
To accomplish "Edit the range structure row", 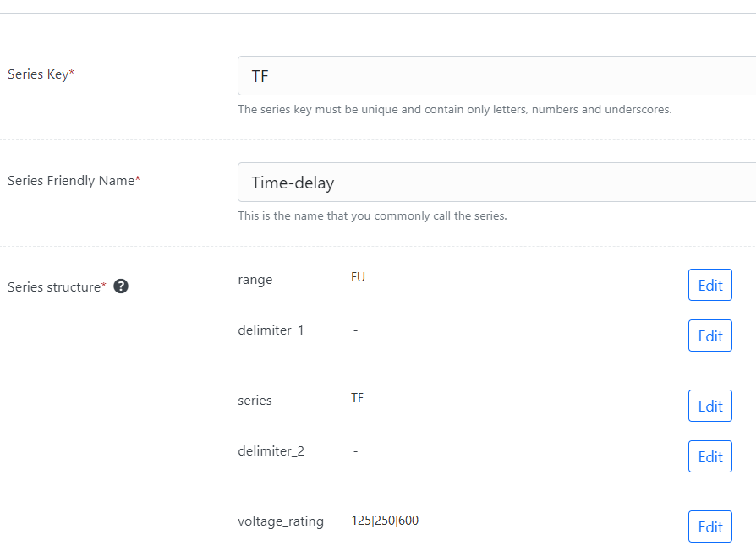I will [709, 285].
